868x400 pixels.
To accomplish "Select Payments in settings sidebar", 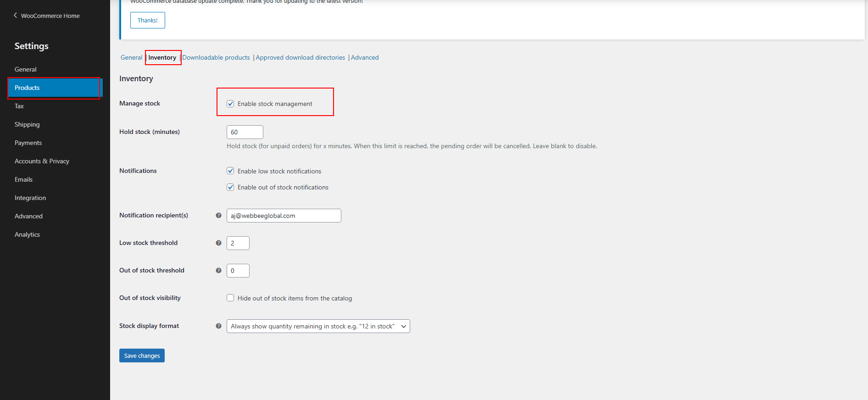I will pyautogui.click(x=28, y=143).
